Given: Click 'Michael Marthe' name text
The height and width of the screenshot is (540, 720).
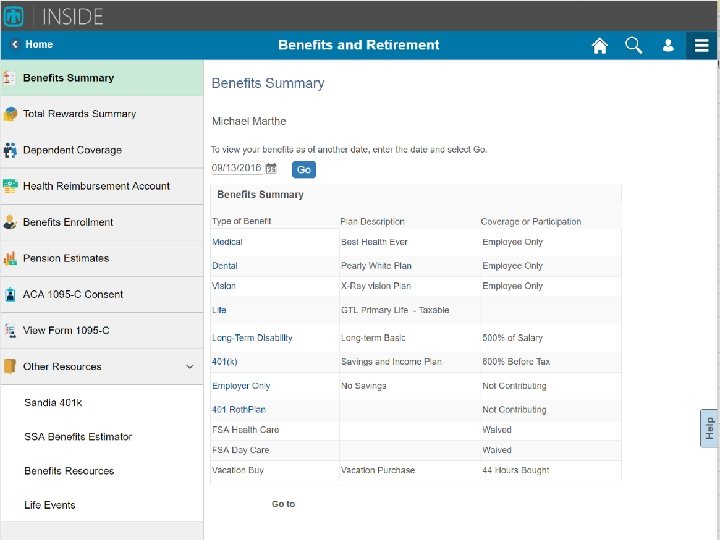Looking at the screenshot, I should [249, 121].
